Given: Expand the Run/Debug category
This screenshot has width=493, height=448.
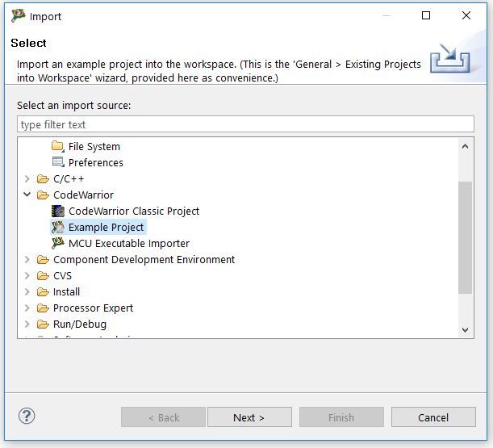Looking at the screenshot, I should (x=27, y=324).
